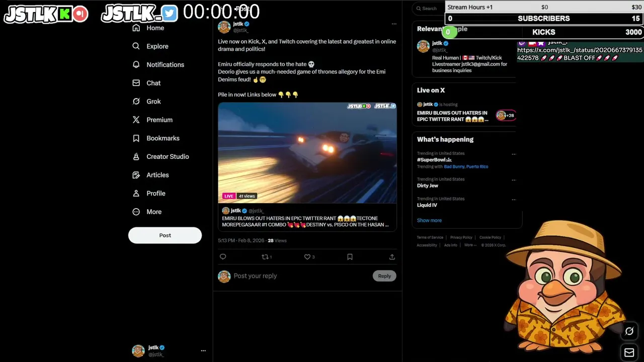Screen dimensions: 644x362
Task: Open the post's three-dot options menu
Action: (394, 24)
